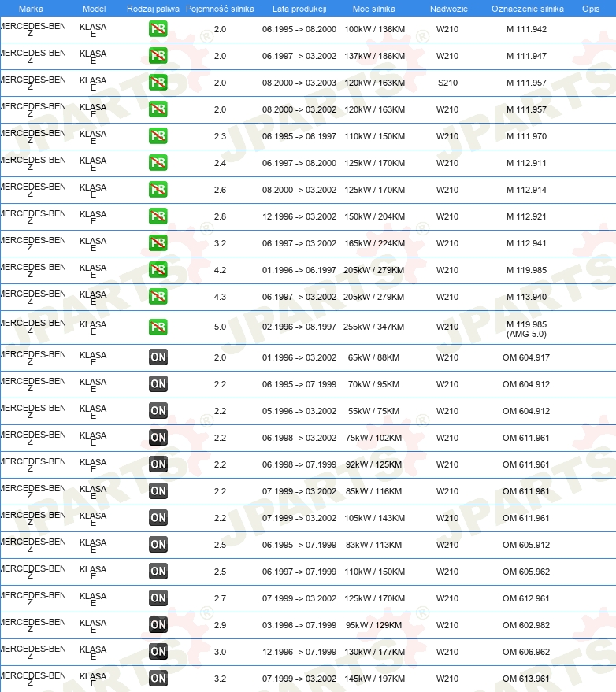Select engine code M 113.940
This screenshot has width=616, height=692.
pos(526,297)
